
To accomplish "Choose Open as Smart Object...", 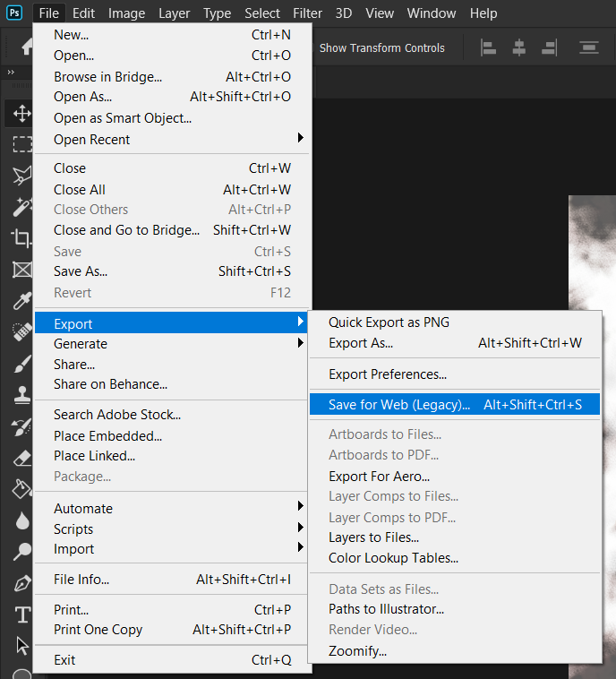I will [x=172, y=118].
